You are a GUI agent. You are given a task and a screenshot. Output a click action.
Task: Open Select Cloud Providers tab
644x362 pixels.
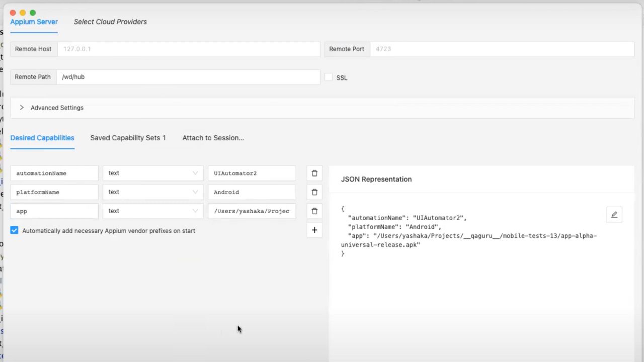110,22
